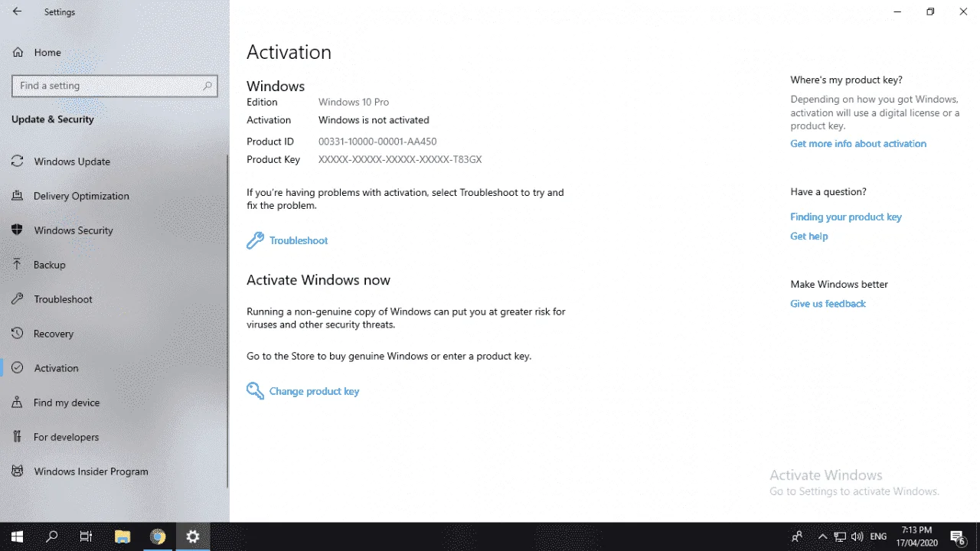Click the network icon in system tray
980x551 pixels.
click(x=840, y=536)
